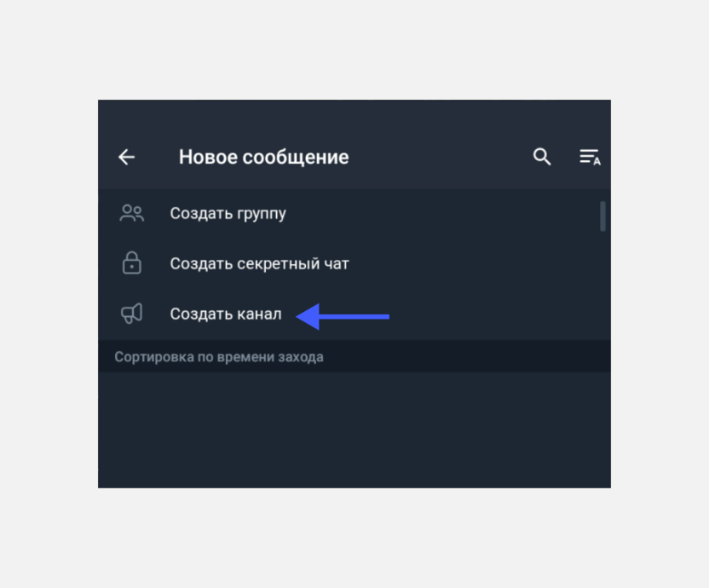Select the group creation icon with two people

point(131,212)
